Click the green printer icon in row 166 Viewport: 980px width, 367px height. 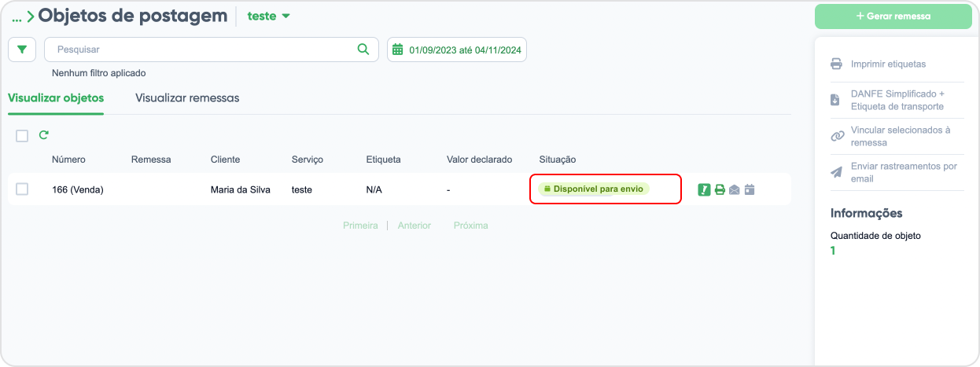720,189
